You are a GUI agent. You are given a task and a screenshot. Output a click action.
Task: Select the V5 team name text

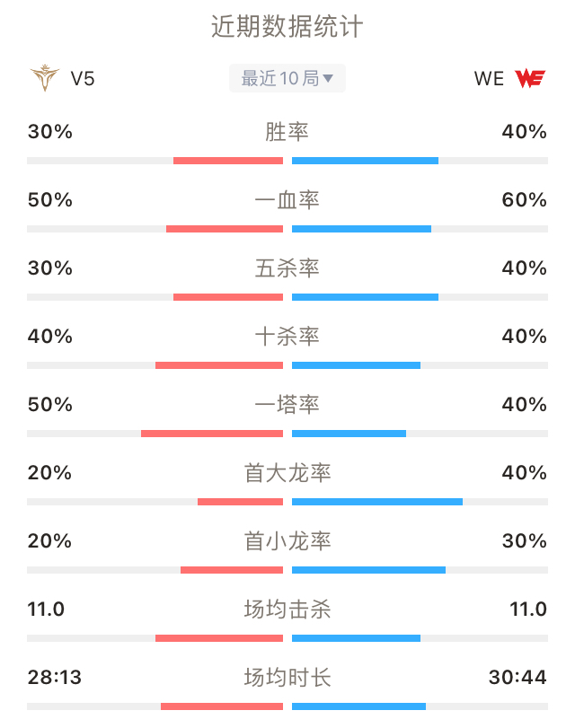(x=83, y=78)
